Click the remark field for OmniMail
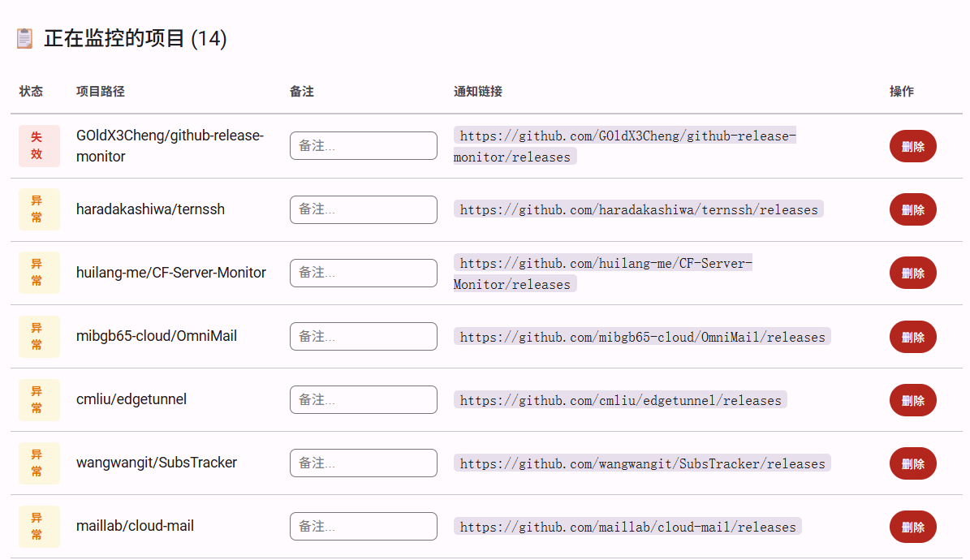The width and height of the screenshot is (970, 560). [363, 337]
